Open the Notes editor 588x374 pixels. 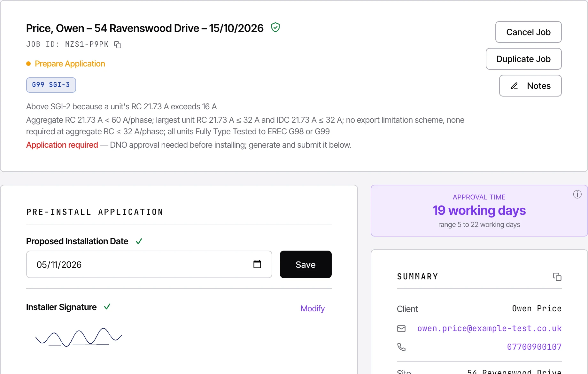[530, 86]
